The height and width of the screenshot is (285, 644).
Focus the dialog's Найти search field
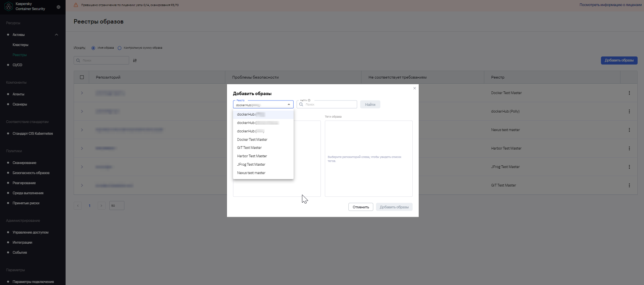coord(327,105)
